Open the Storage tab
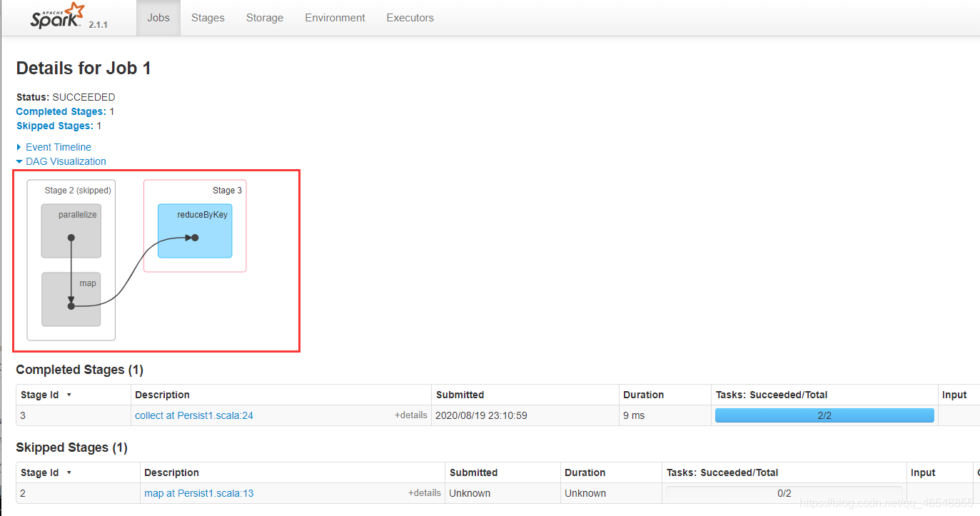Screen dimensions: 980x516 265,18
